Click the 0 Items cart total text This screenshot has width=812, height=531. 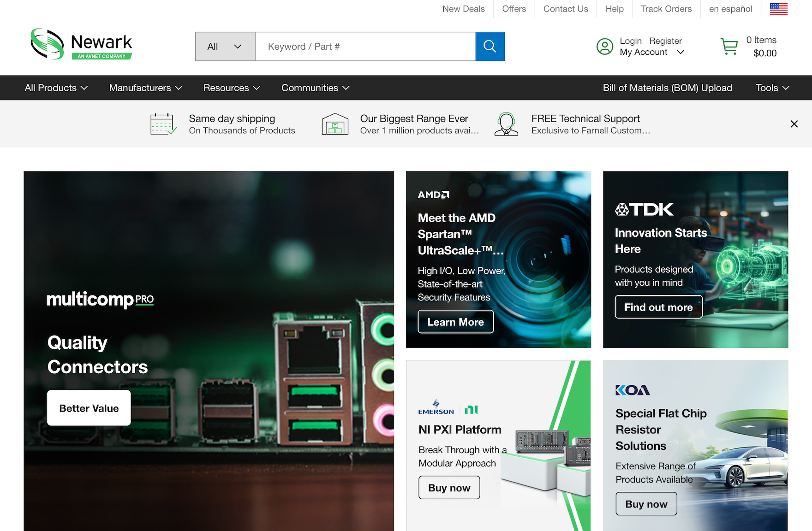[x=761, y=40]
